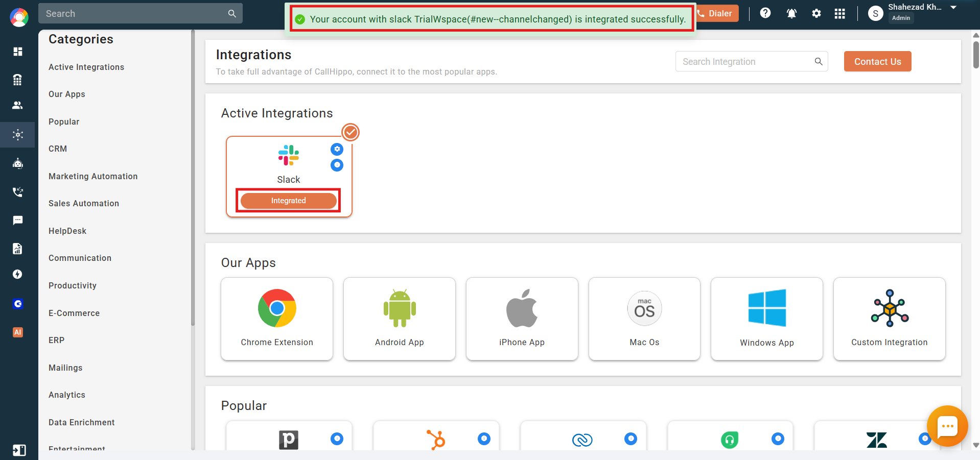Open the call activity phone icon in sidebar
The image size is (980, 460).
18,192
